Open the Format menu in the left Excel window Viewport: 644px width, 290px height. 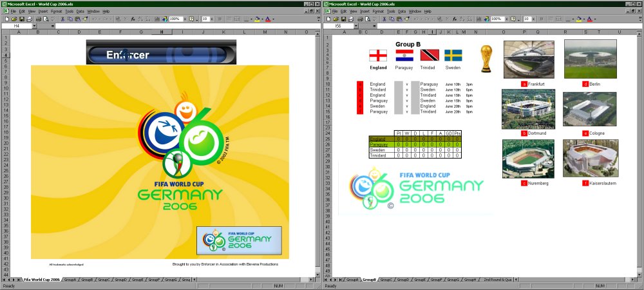tap(57, 12)
